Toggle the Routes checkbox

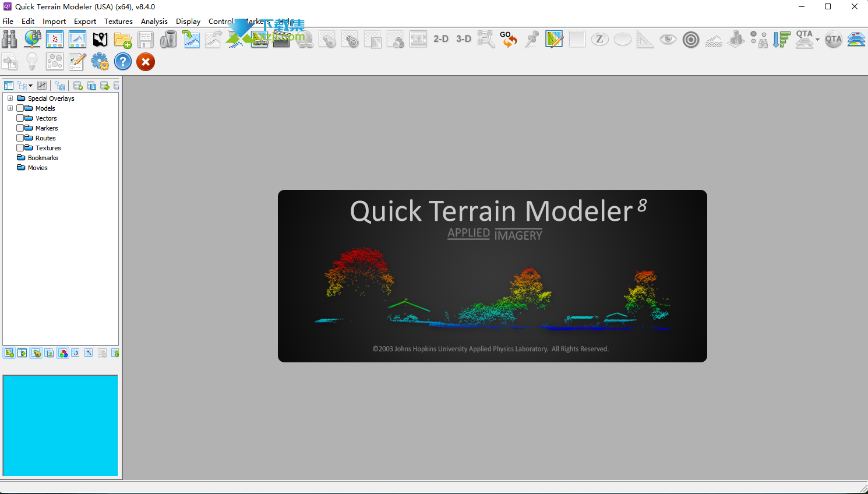[20, 138]
